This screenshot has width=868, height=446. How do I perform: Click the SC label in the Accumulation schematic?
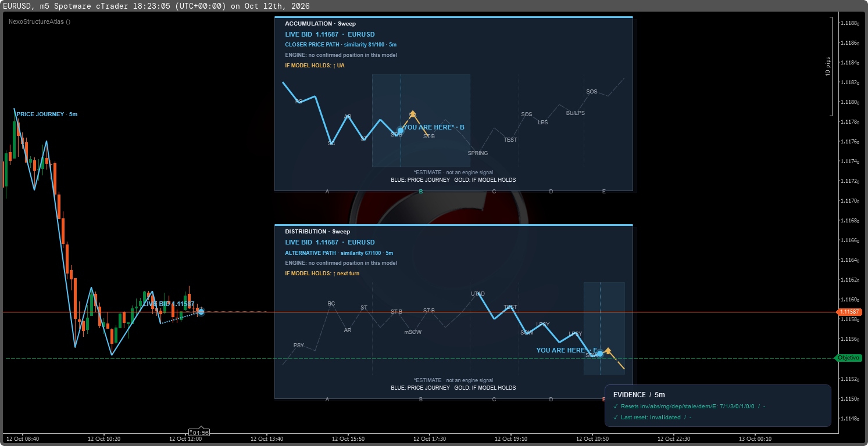coord(331,143)
